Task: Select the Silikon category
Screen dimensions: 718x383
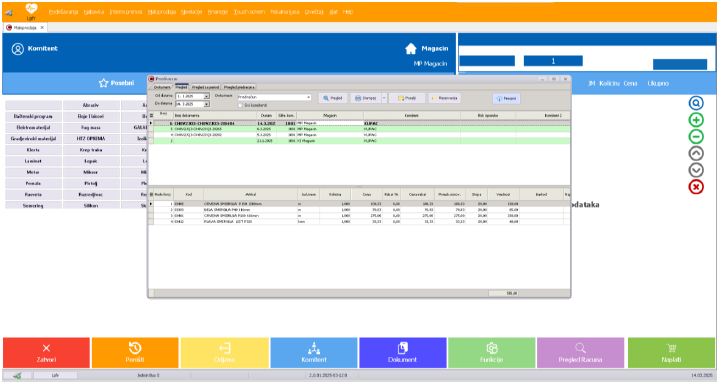Action: point(91,206)
